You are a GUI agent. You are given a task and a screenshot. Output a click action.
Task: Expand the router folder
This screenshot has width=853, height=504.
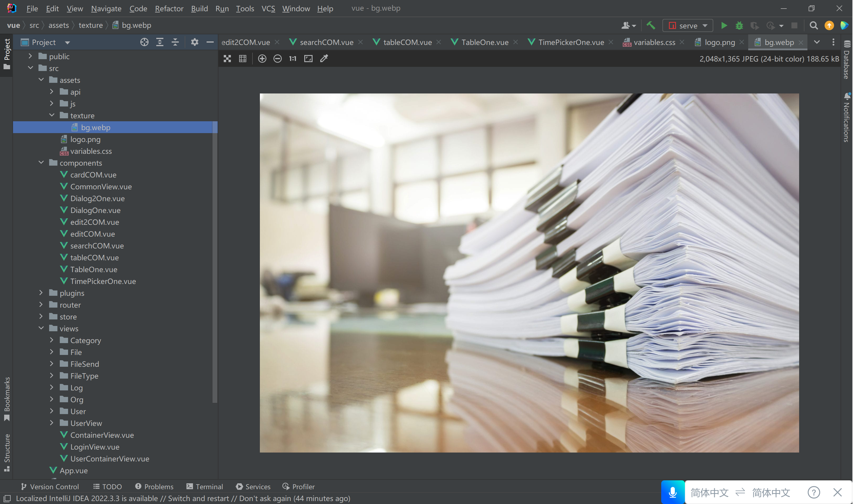pyautogui.click(x=41, y=305)
